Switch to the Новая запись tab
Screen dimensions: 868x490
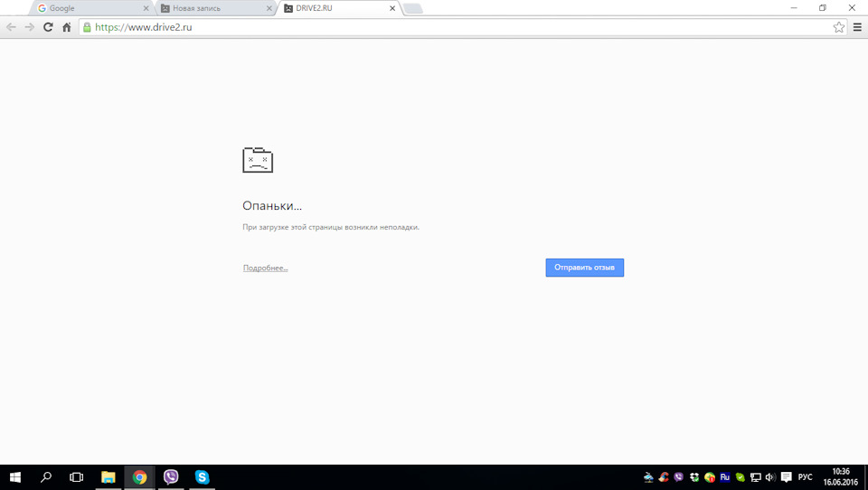pyautogui.click(x=213, y=8)
